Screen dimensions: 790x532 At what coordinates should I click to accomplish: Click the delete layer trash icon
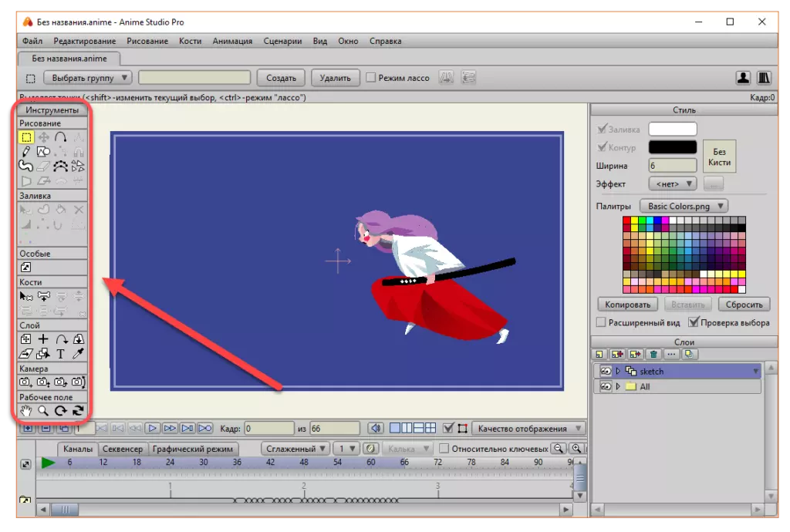653,355
